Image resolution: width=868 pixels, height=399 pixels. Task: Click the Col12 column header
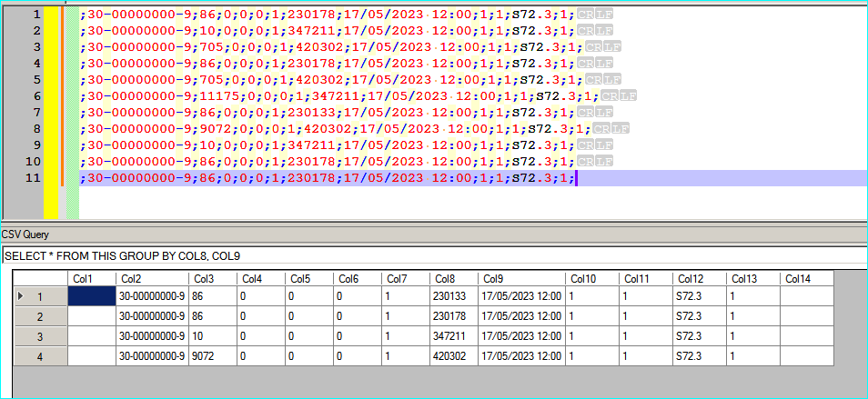pos(700,279)
